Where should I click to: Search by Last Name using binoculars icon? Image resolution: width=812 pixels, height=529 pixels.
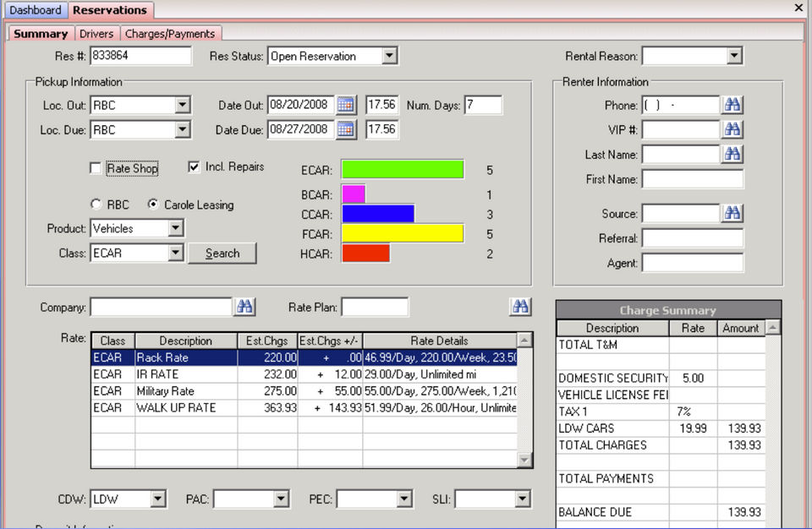click(x=732, y=155)
